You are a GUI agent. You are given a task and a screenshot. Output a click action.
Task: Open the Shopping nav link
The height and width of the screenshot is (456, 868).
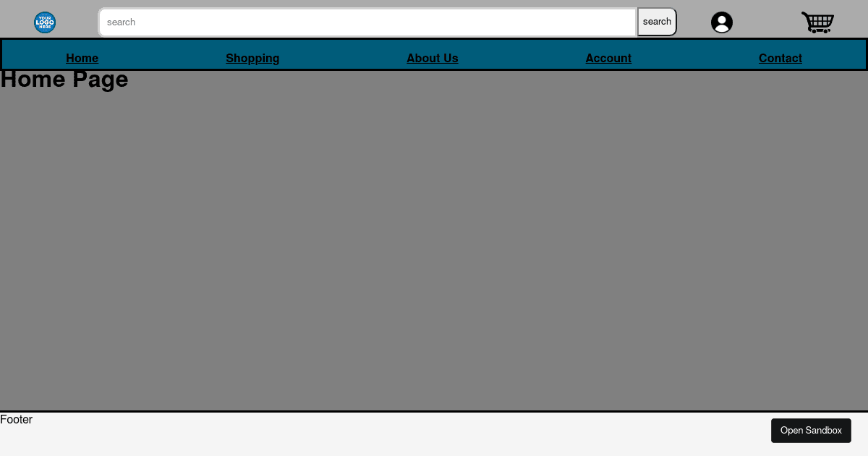point(252,59)
